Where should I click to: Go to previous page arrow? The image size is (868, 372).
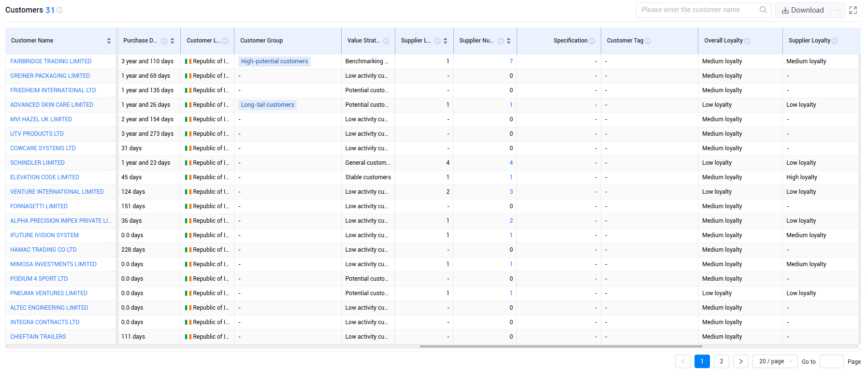[x=683, y=361]
